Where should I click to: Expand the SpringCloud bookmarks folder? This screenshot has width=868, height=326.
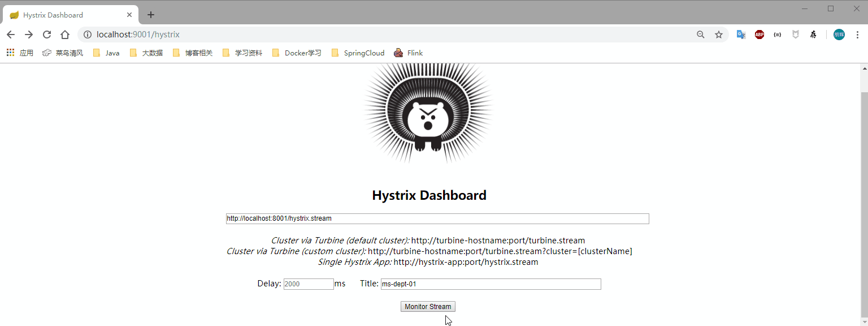[358, 53]
